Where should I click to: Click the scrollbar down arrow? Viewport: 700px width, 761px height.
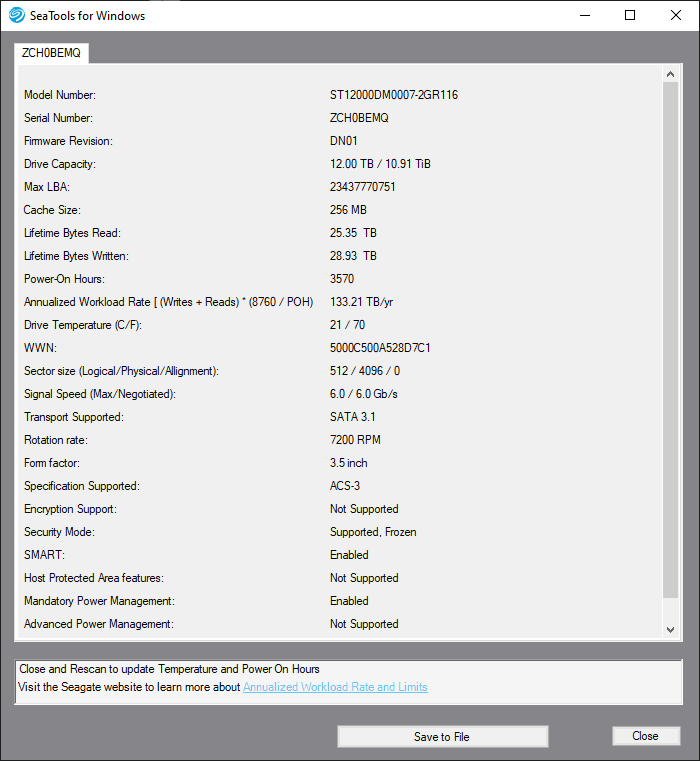[x=670, y=629]
